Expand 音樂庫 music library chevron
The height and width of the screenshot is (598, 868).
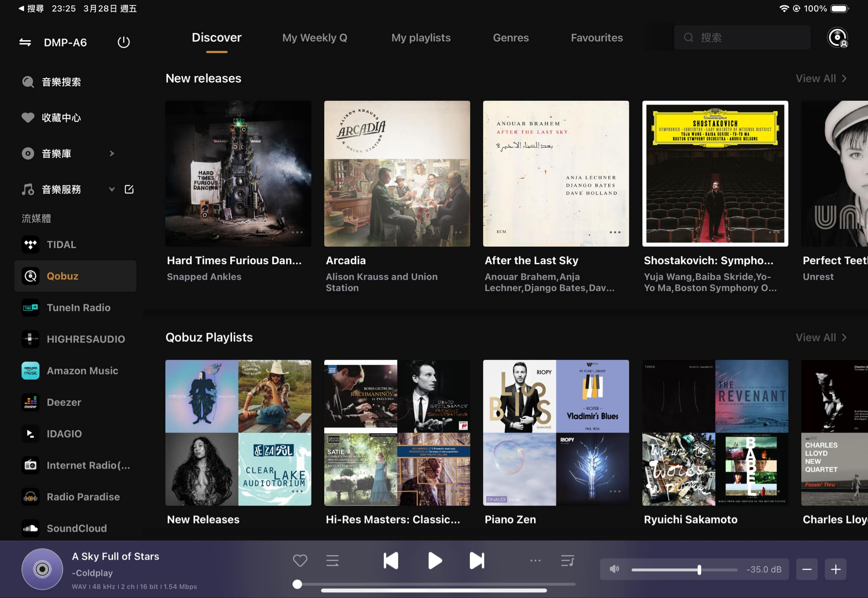(x=112, y=153)
